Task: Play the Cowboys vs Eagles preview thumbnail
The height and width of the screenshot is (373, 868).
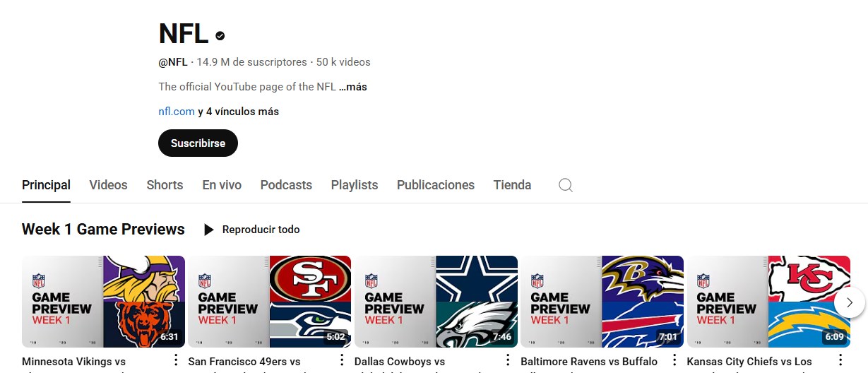Action: point(436,302)
